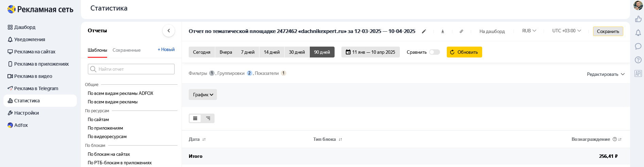Click the Рекламная сеть logo
The image size is (644, 167).
click(40, 9)
